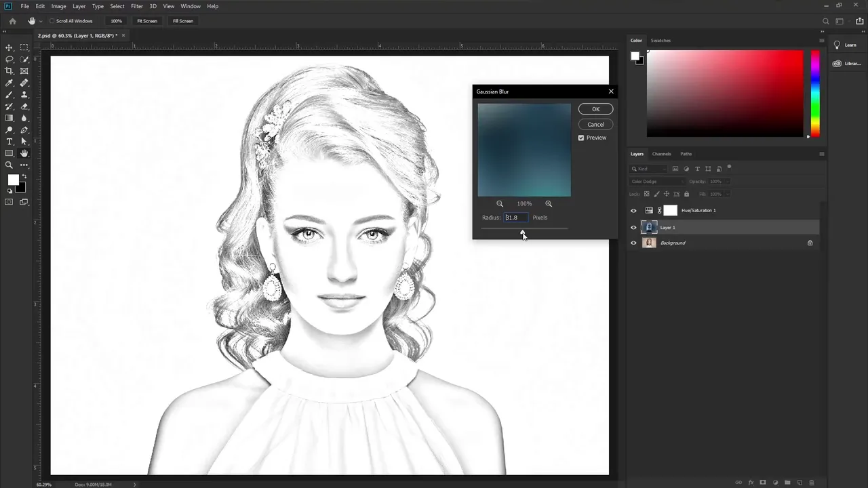
Task: Enable Scroll All Windows checkbox
Action: click(52, 21)
